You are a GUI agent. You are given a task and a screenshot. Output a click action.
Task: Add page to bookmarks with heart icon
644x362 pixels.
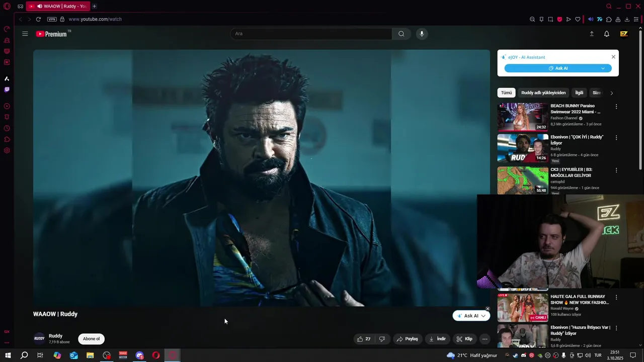click(578, 19)
